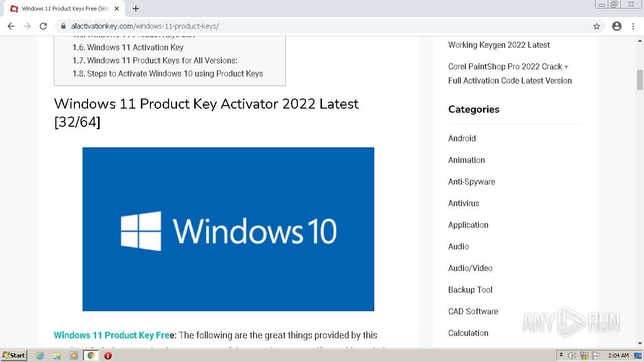Open the Calculation category
The image size is (644, 362).
click(x=468, y=333)
